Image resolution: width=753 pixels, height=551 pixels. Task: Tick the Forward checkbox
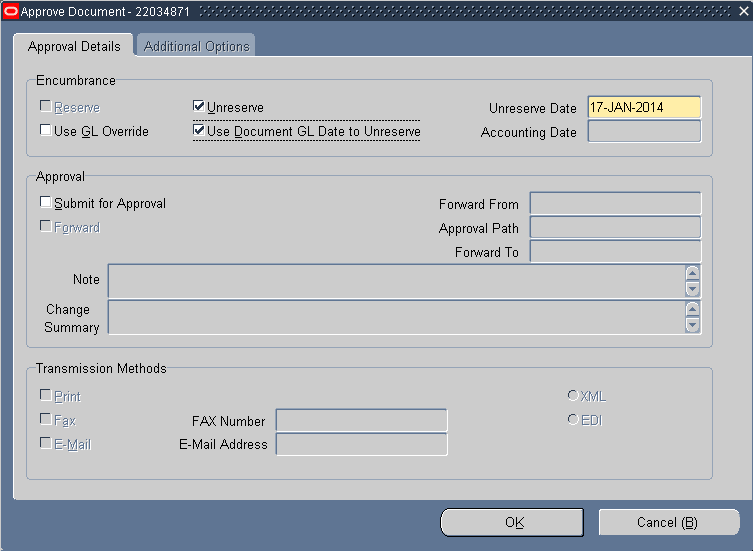click(46, 226)
